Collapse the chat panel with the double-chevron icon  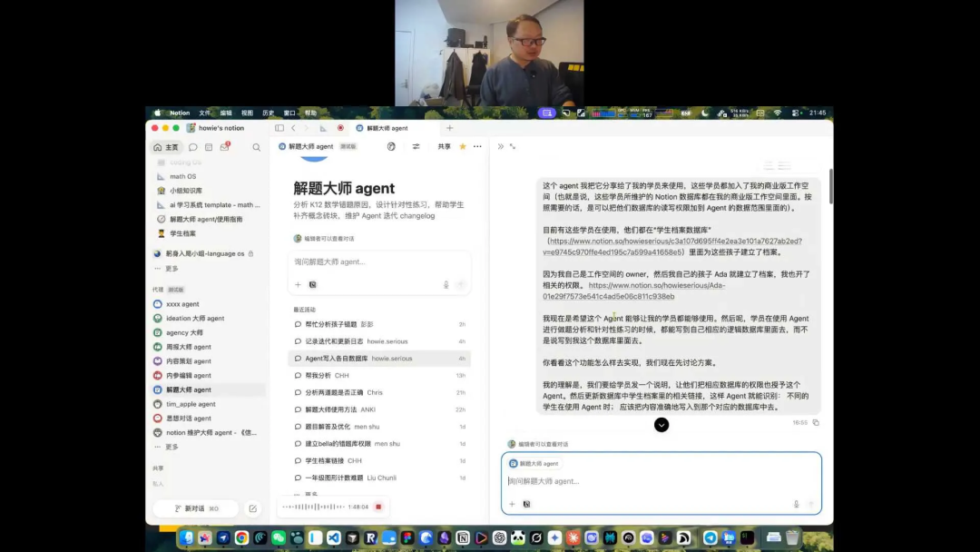(501, 146)
